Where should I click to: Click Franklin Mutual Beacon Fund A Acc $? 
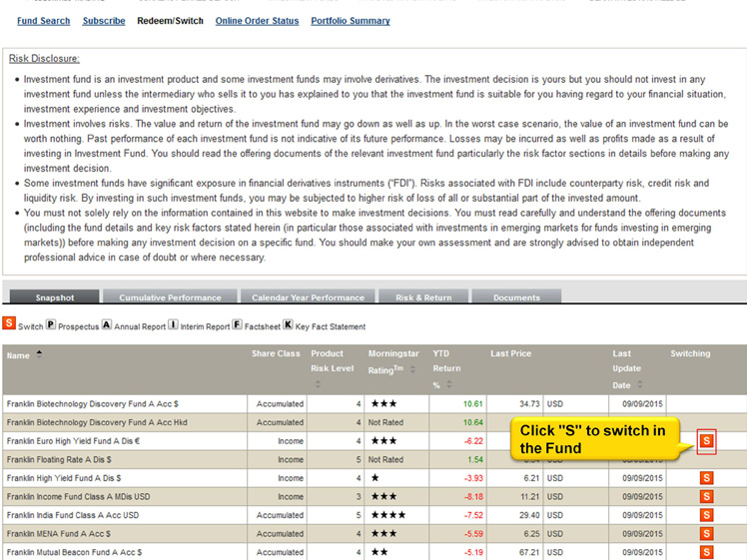click(x=74, y=552)
